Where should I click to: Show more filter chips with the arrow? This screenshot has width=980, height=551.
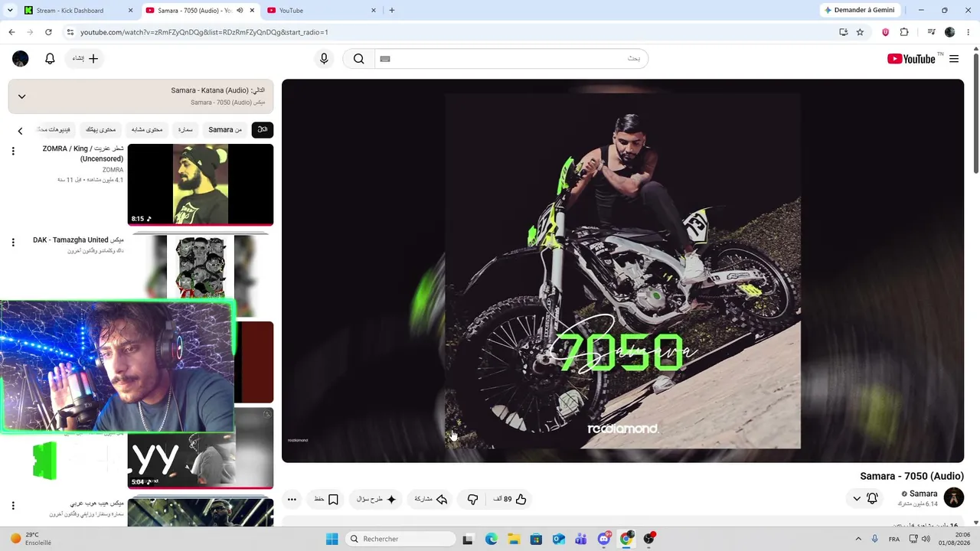pos(21,131)
